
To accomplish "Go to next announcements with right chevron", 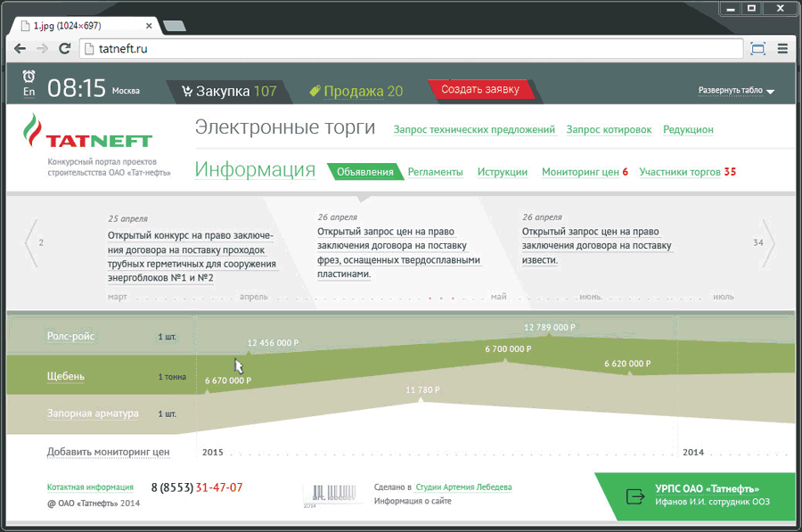I will 767,242.
